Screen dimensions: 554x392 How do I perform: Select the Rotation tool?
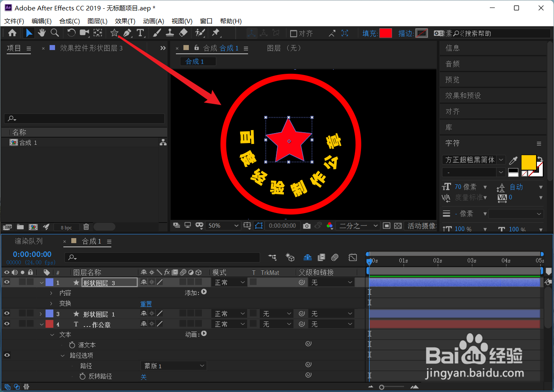(72, 33)
